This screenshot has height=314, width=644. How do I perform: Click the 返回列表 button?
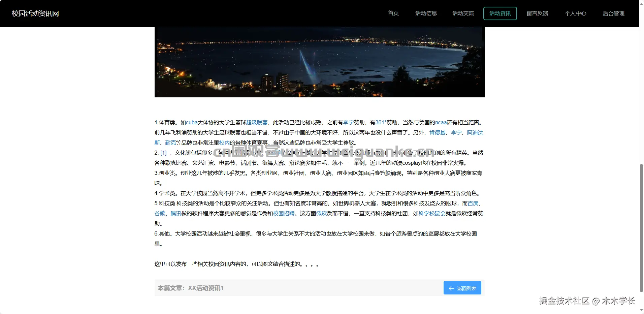[x=462, y=288]
